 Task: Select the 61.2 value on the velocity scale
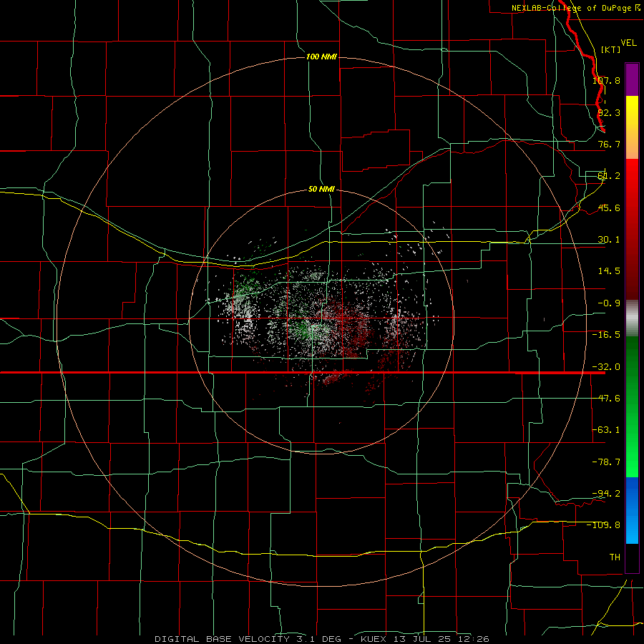point(609,176)
